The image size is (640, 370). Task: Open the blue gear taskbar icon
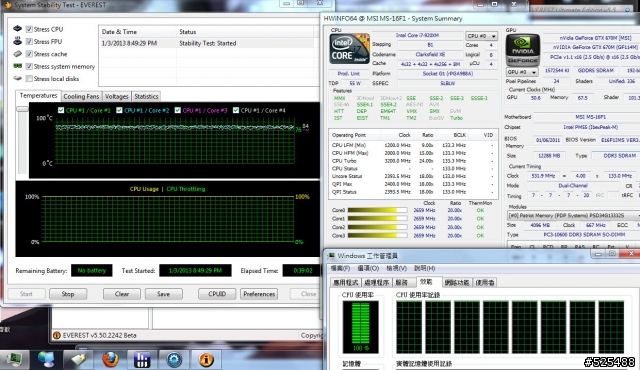click(174, 359)
